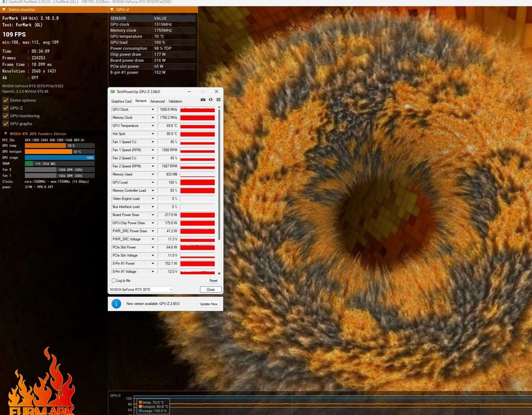This screenshot has height=415, width=532.
Task: Toggle the Demo options checkbox
Action: tap(5, 100)
